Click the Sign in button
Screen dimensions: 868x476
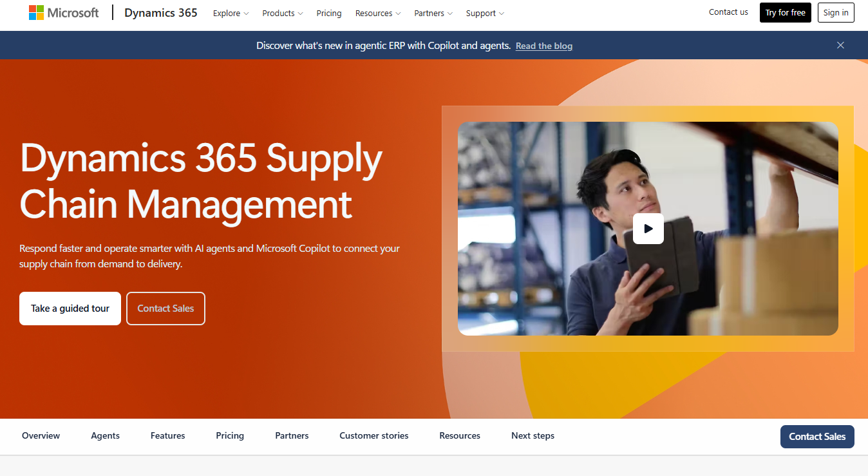836,13
